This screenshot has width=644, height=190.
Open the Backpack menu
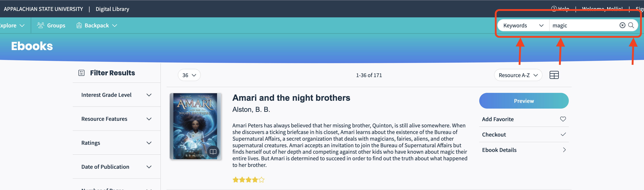(97, 25)
